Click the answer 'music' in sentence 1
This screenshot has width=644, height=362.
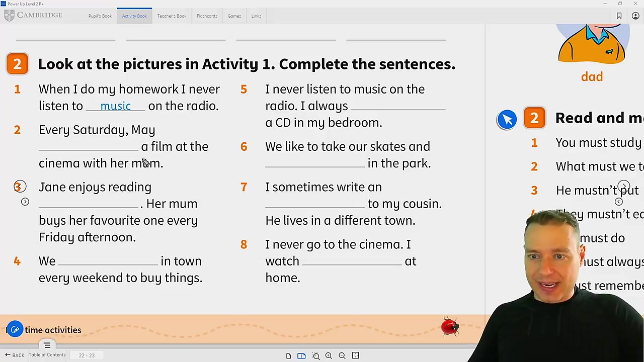115,106
